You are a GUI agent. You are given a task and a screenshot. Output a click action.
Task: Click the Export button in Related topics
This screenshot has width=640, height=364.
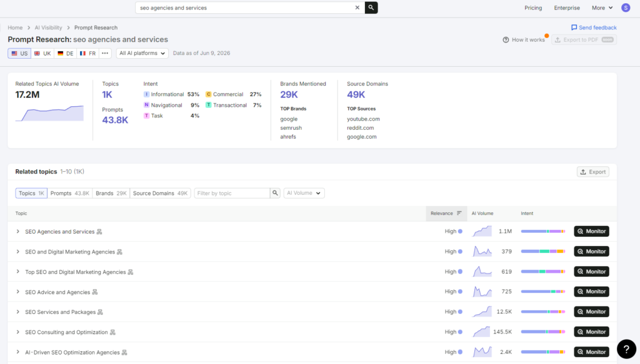[592, 172]
